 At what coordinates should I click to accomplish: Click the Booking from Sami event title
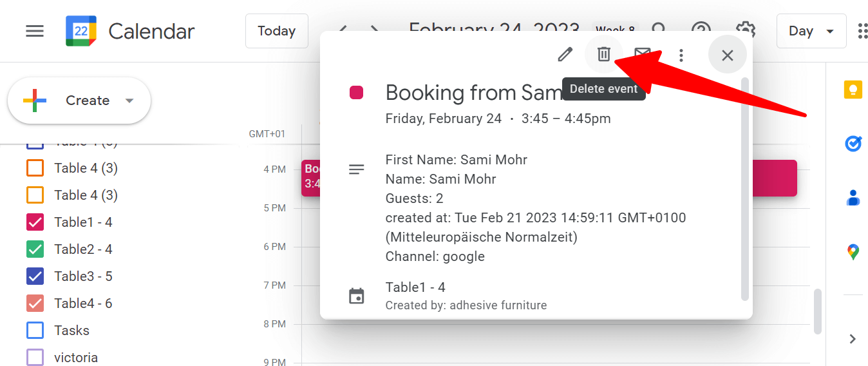click(474, 93)
